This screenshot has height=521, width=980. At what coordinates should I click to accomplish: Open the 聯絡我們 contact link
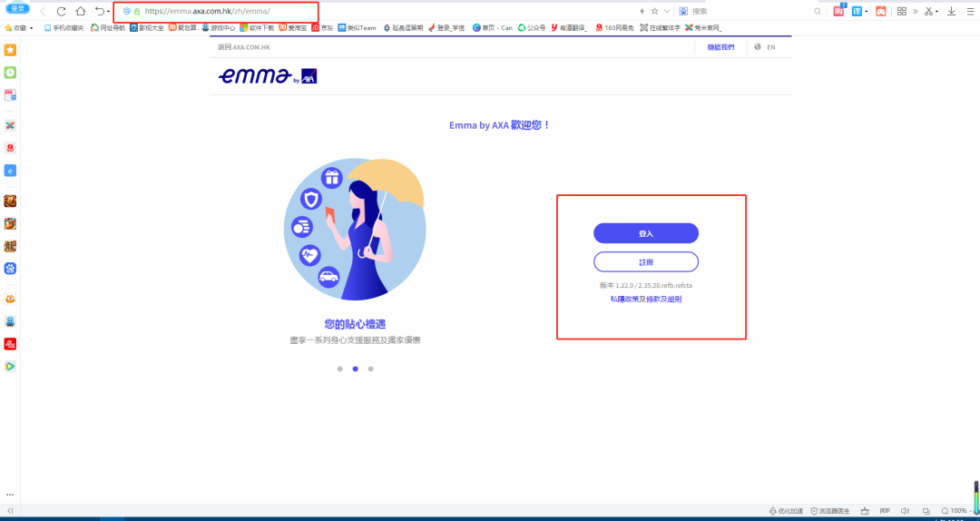tap(720, 47)
